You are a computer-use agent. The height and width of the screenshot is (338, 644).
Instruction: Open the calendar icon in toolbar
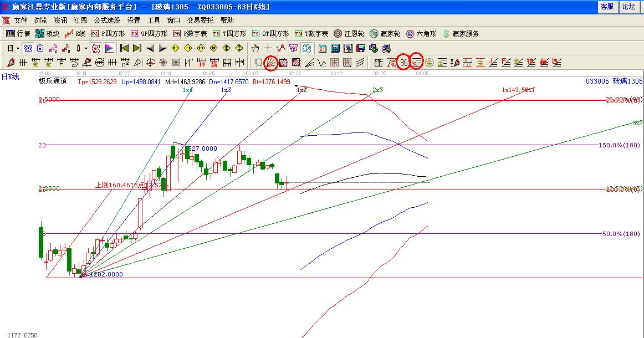323,48
